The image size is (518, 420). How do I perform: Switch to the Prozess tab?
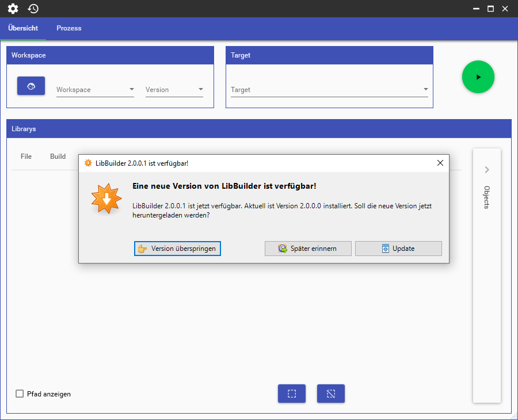point(68,28)
